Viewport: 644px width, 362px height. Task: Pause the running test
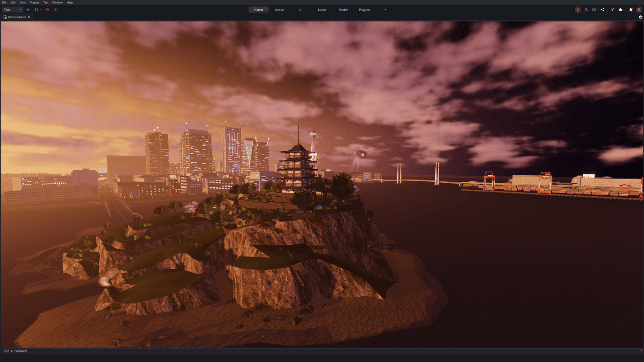click(36, 9)
